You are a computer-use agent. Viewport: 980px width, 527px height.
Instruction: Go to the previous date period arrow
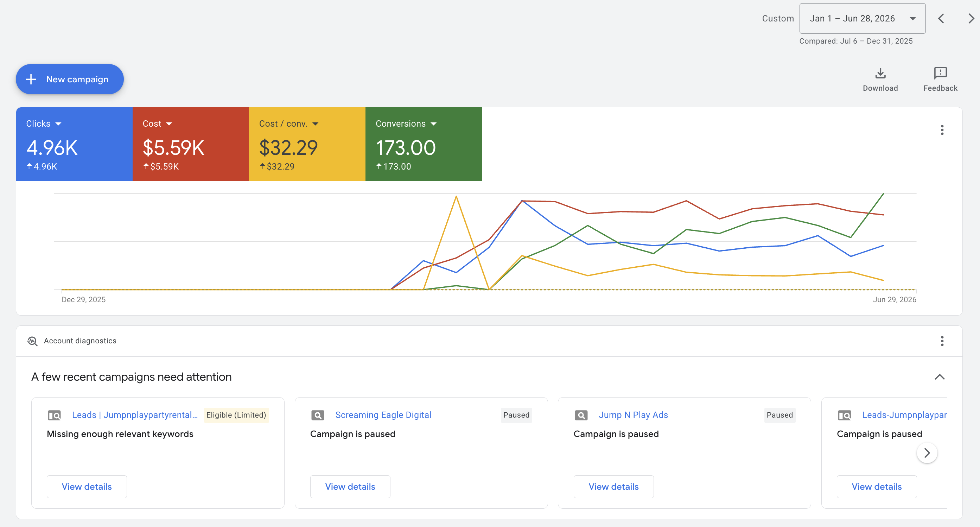[x=941, y=19]
